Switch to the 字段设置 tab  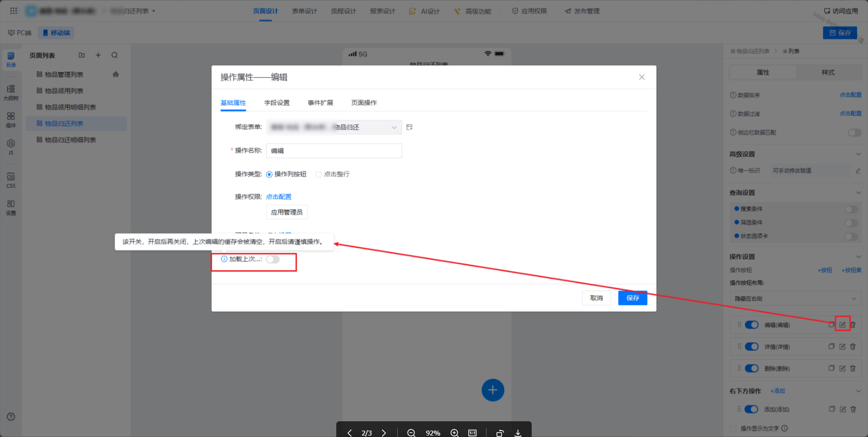click(277, 103)
